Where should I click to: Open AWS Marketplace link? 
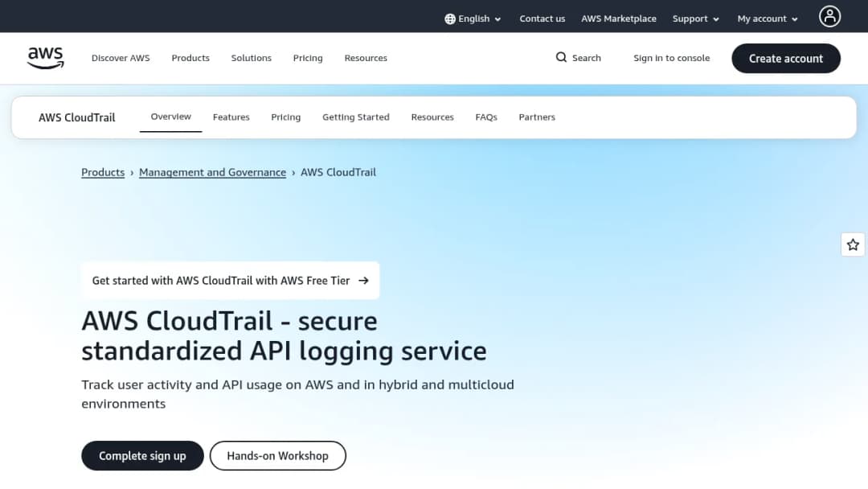click(x=618, y=18)
